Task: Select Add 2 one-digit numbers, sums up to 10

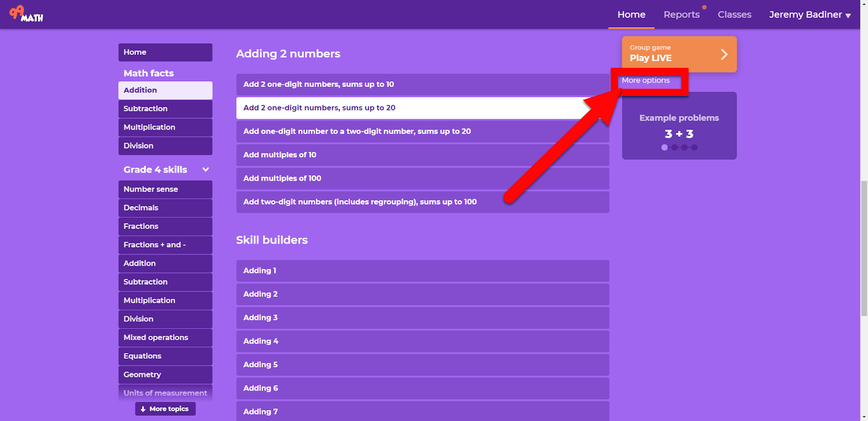Action: [423, 85]
